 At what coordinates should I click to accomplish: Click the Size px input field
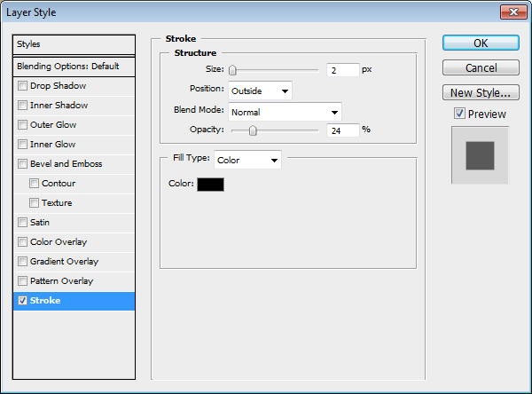point(342,70)
